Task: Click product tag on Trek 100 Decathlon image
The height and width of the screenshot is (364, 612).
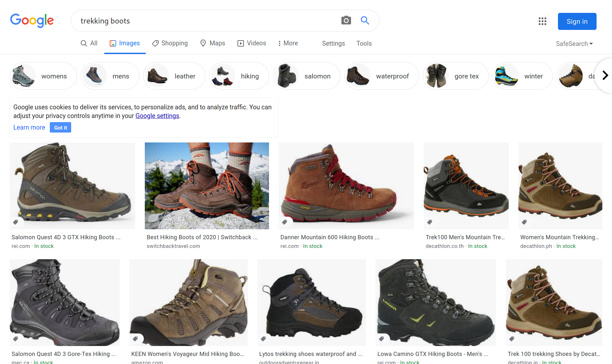Action: (512, 339)
